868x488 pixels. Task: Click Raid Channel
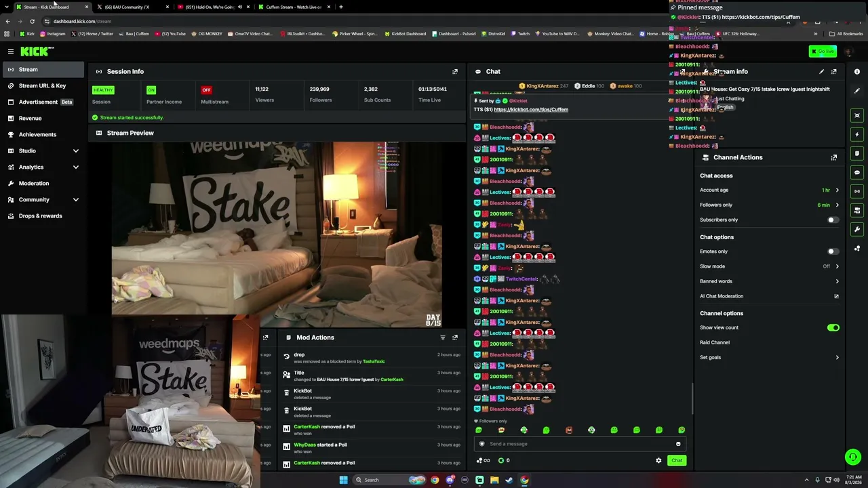point(715,342)
